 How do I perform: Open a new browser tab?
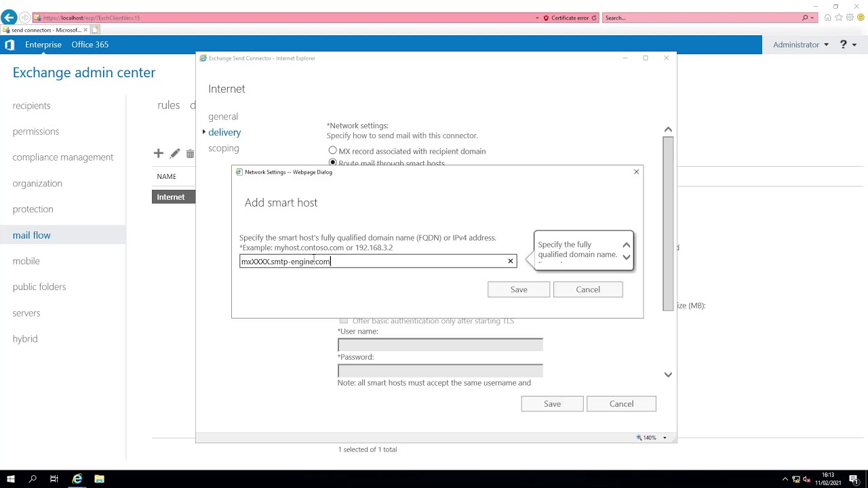pos(96,30)
